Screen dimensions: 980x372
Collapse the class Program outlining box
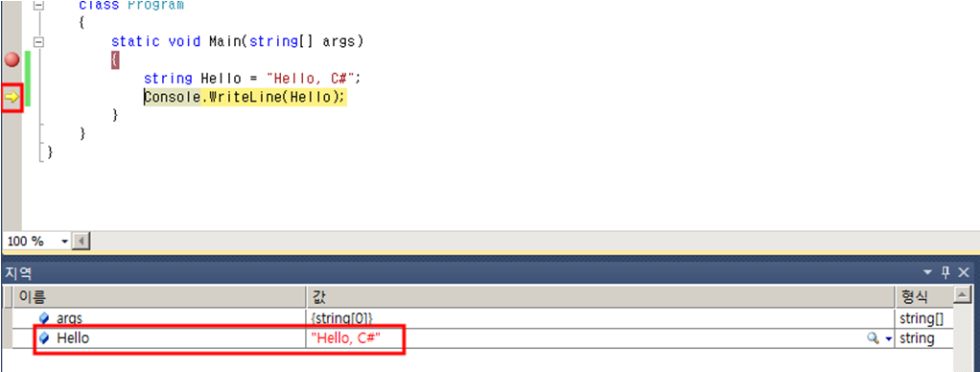tap(39, 5)
